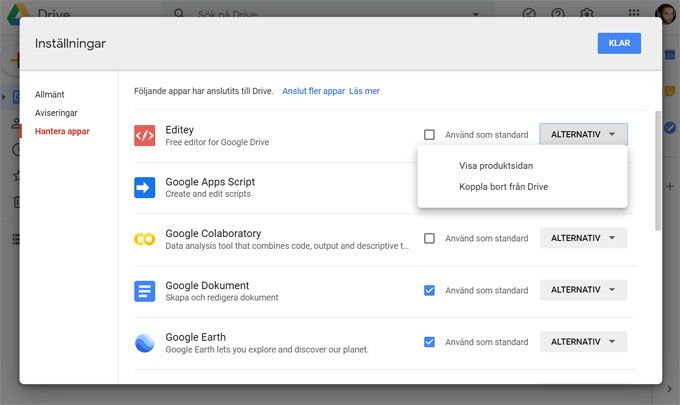680x405 pixels.
Task: Click Skapa och redigera dokument text
Action: coord(222,297)
